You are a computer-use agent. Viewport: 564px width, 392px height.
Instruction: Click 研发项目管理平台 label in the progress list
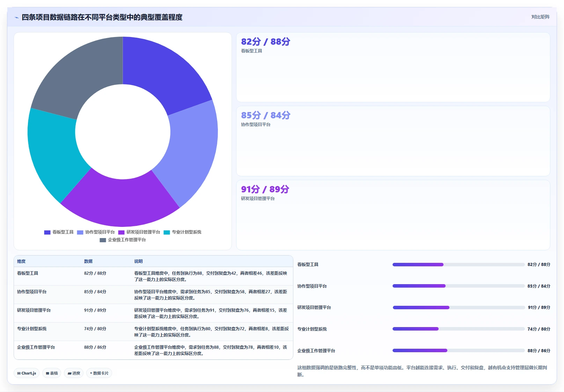[314, 308]
